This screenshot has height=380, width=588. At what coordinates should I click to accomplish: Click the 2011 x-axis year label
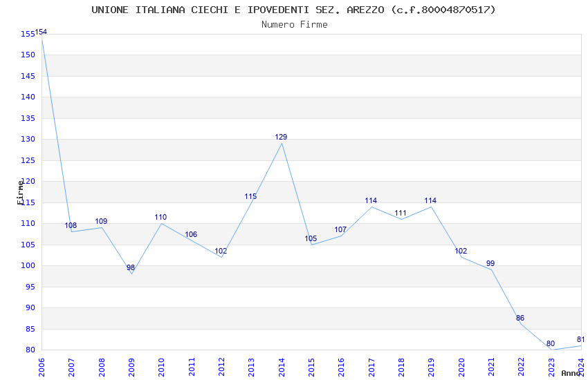coord(192,367)
